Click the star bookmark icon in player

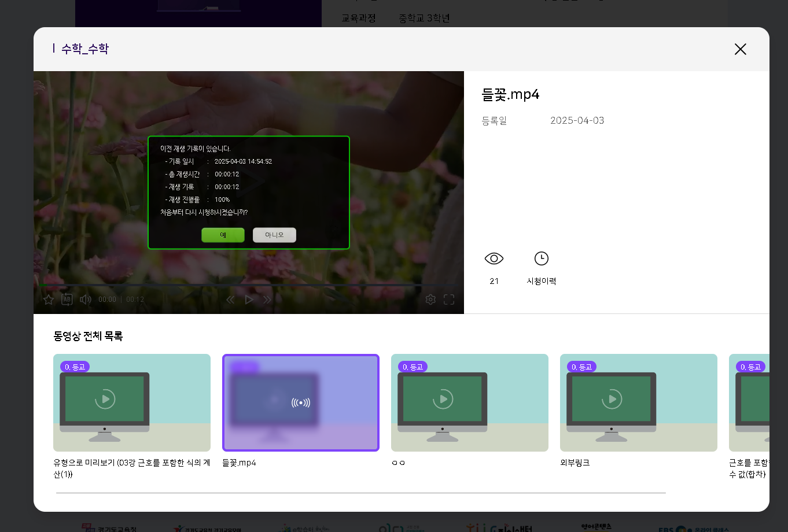click(x=49, y=300)
